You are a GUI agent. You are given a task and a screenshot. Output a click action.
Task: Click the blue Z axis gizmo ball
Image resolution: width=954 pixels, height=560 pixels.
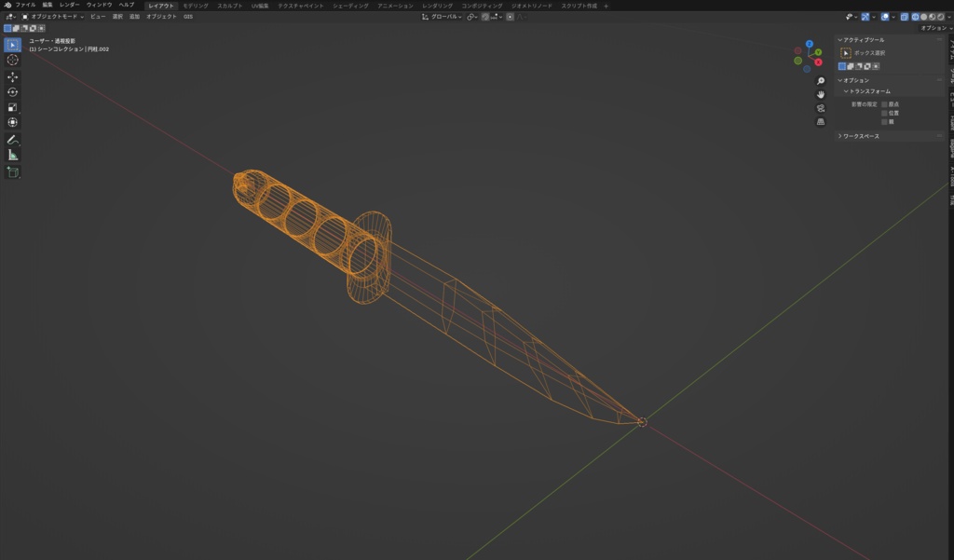point(810,44)
